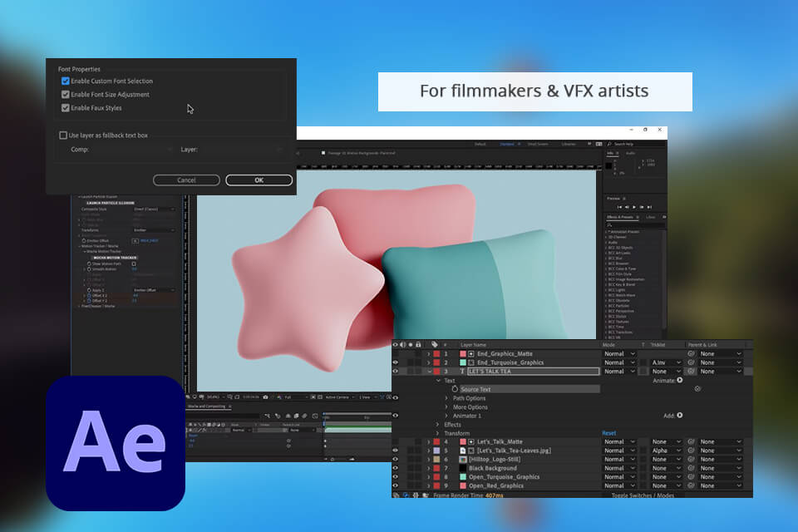
Task: Open the Alpha track matte dropdown
Action: pos(666,451)
